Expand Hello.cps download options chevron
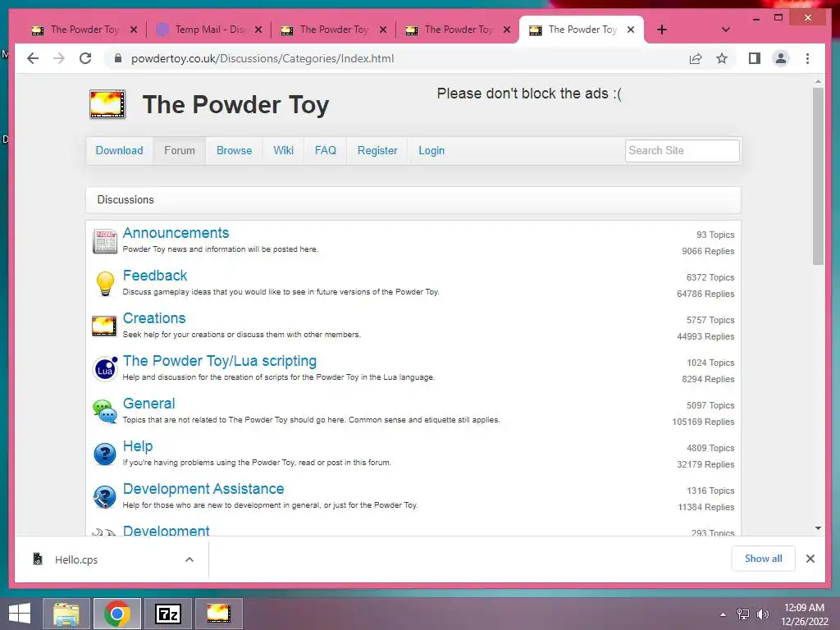 pos(189,559)
